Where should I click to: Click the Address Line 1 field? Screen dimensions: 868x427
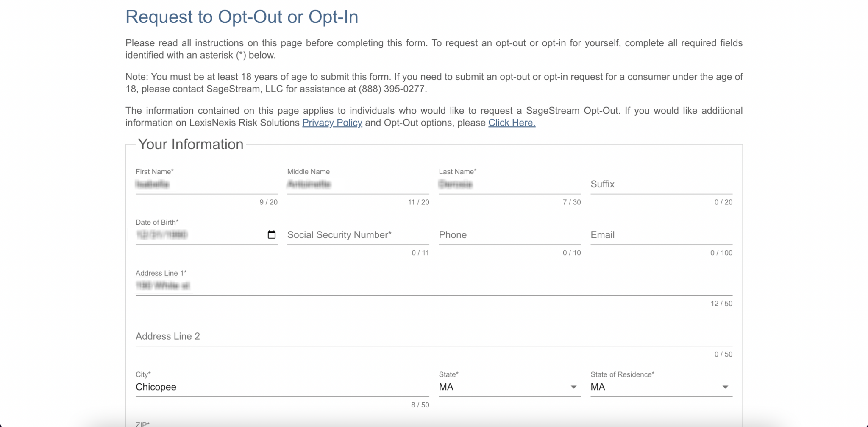(297, 285)
